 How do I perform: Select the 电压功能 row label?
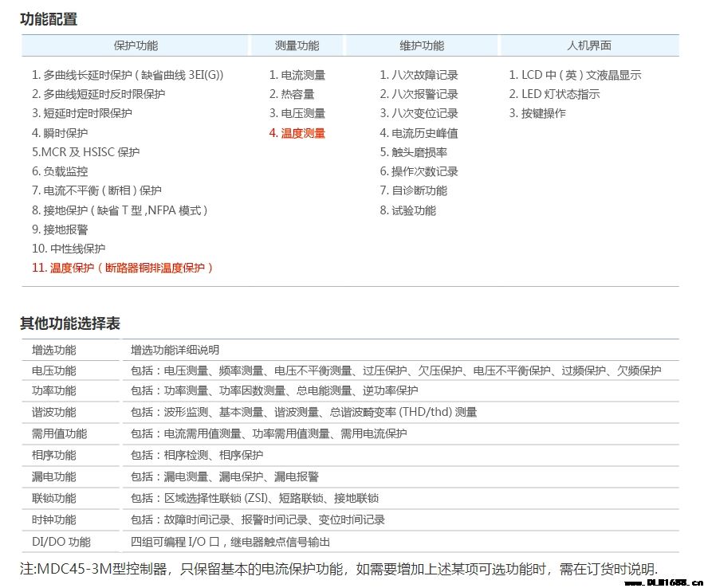click(54, 371)
